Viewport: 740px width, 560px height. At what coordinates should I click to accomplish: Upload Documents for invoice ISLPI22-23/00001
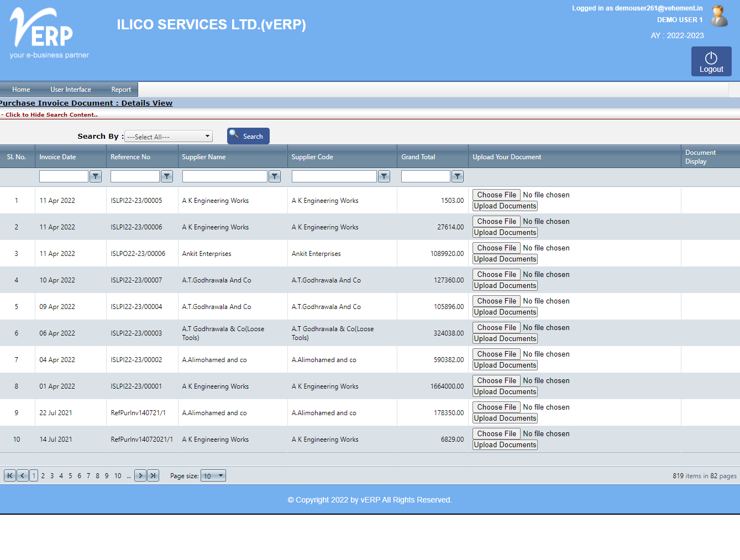click(505, 392)
